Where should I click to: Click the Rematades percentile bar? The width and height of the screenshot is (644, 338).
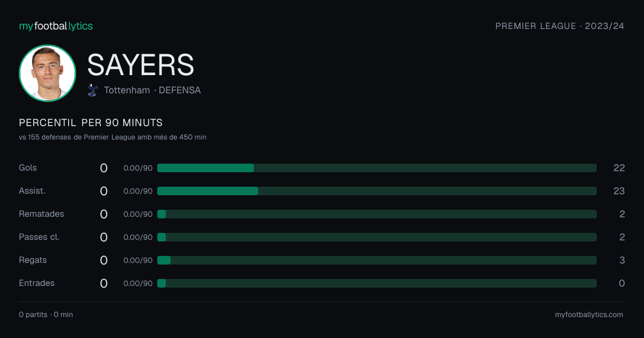(377, 214)
